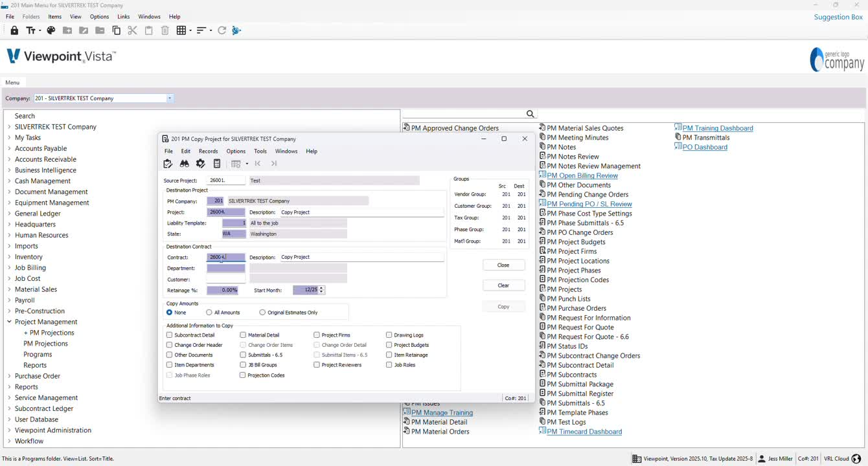Enable the Drawing Logs checkbox
Image resolution: width=868 pixels, height=466 pixels.
[389, 335]
